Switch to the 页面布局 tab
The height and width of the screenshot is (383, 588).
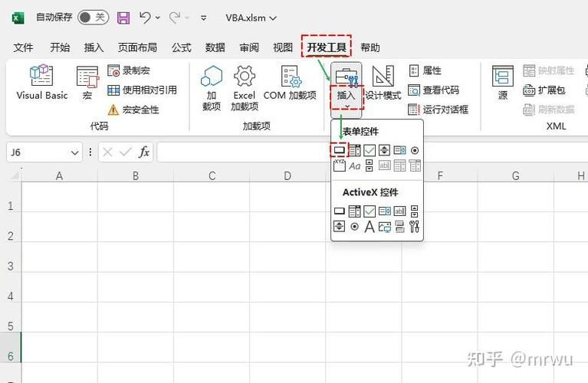(138, 47)
